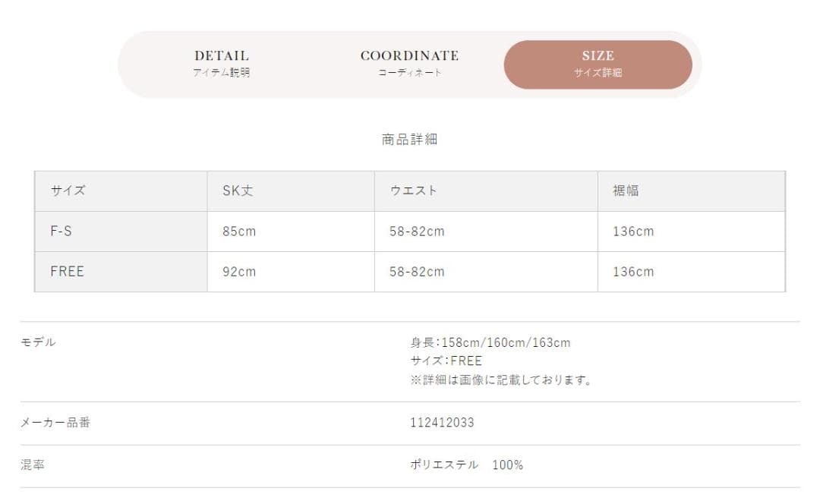Click the 商品詳細 heading

[x=409, y=139]
